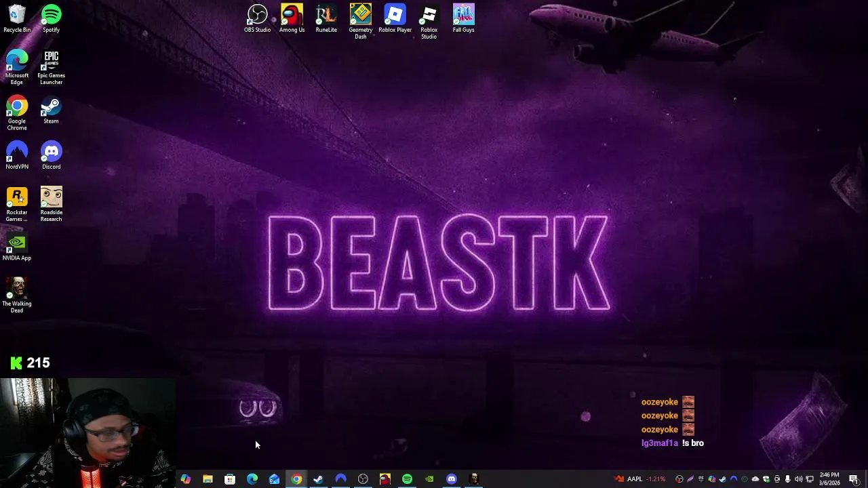Select the Geometry Dash desktop icon
Screen dimensions: 868x488
(361, 21)
